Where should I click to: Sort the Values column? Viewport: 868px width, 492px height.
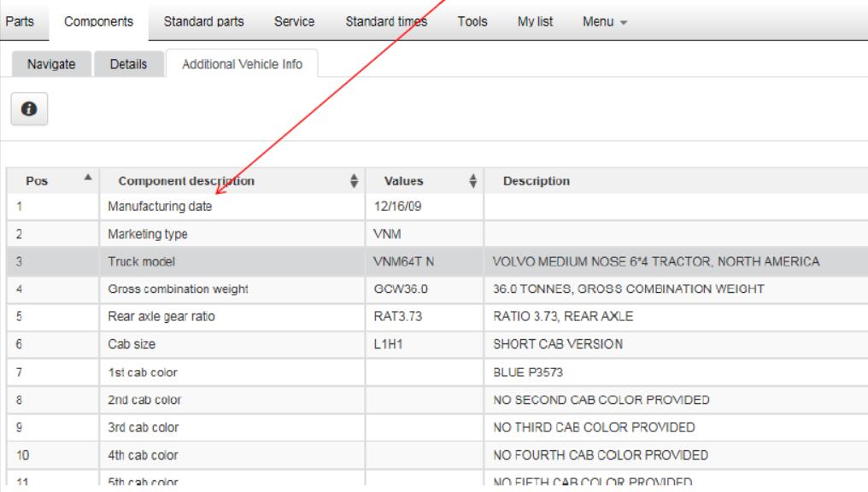point(473,181)
